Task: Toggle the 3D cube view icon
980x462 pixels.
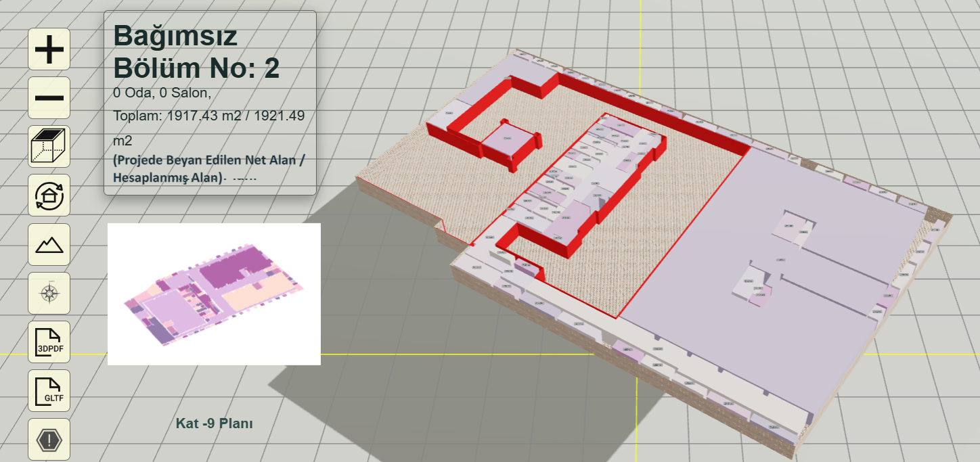Action: (49, 147)
